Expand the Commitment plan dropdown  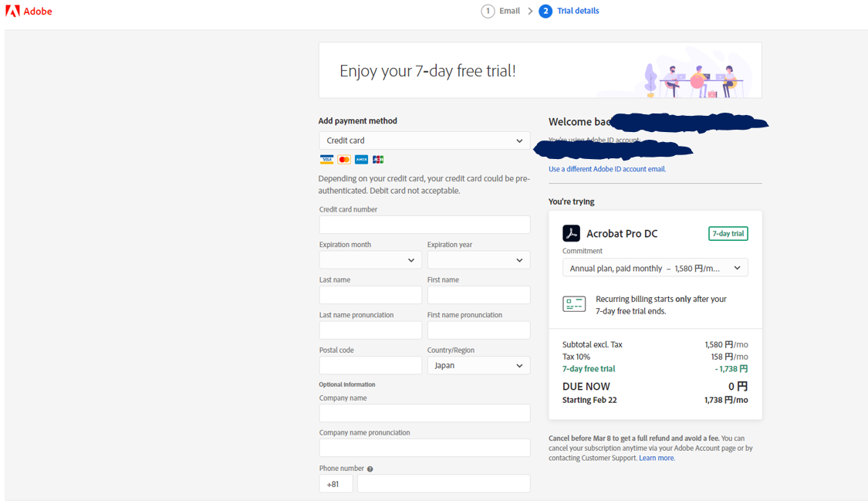coord(655,268)
